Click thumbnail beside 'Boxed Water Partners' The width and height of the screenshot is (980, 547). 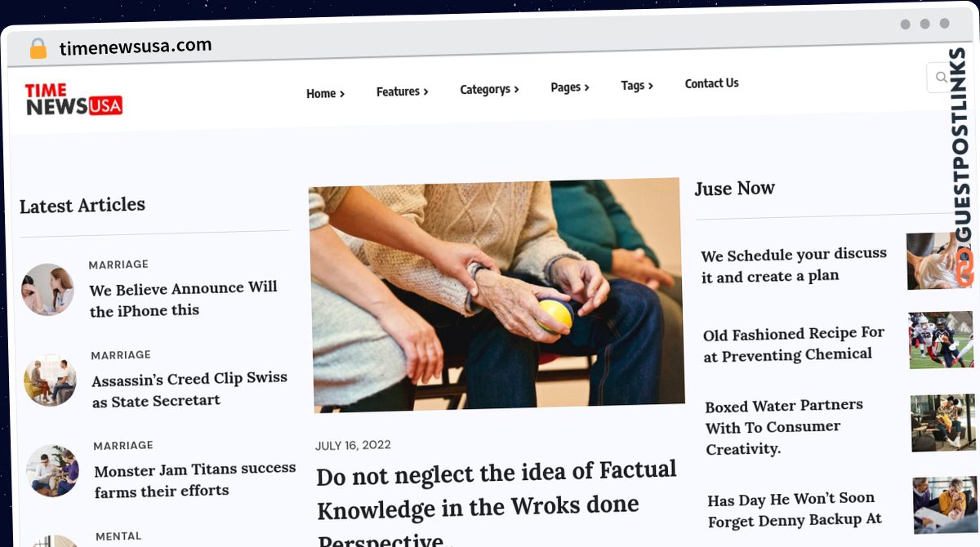(943, 422)
